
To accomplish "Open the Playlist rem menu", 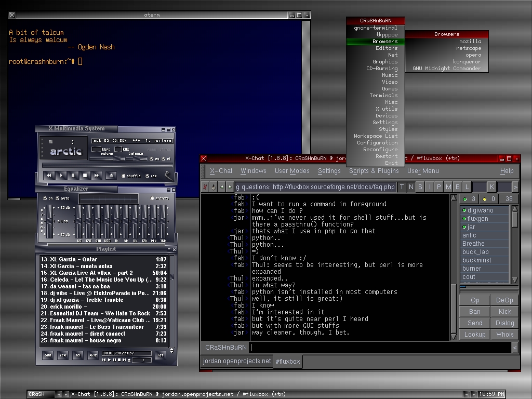I will pos(63,355).
